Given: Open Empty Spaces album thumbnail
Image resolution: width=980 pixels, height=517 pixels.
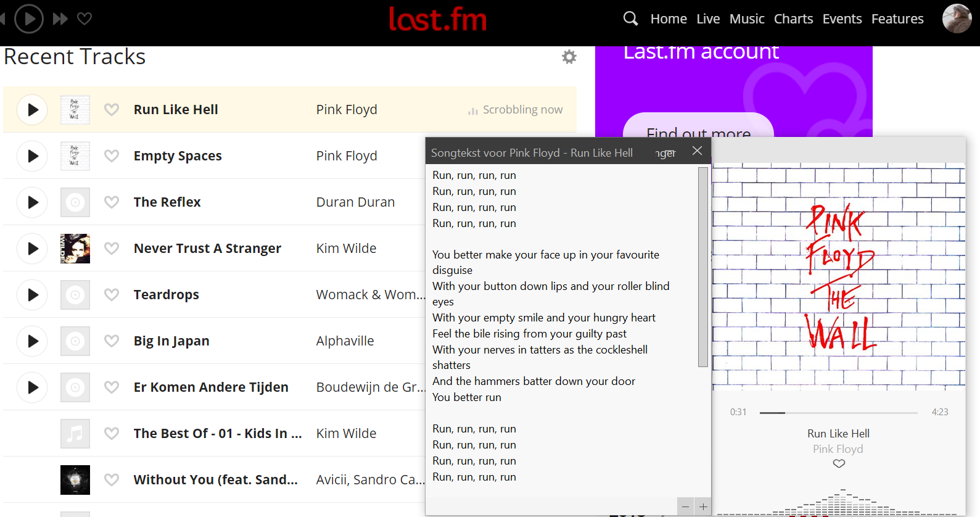Looking at the screenshot, I should point(75,156).
